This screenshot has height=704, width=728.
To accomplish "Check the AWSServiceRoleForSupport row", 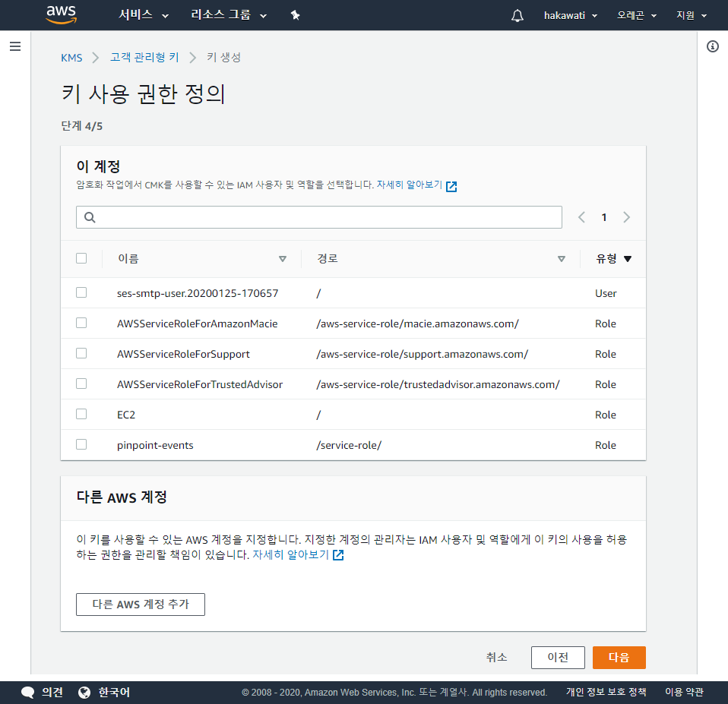I will [x=81, y=353].
